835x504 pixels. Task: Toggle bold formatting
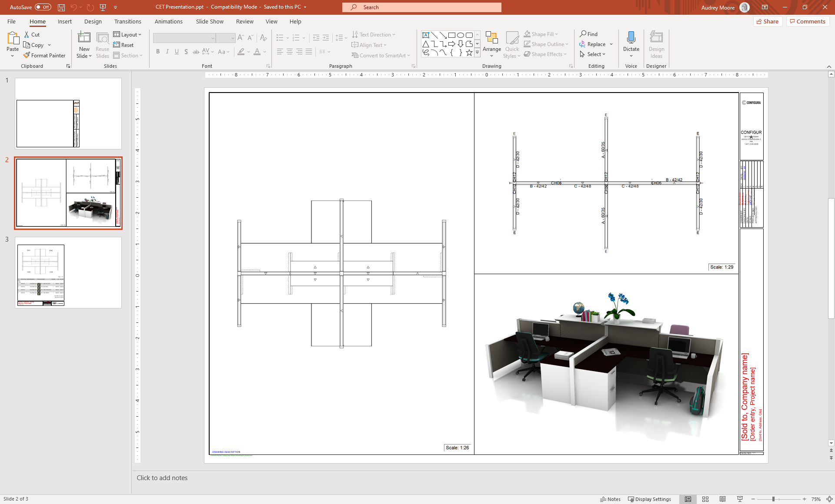(158, 51)
